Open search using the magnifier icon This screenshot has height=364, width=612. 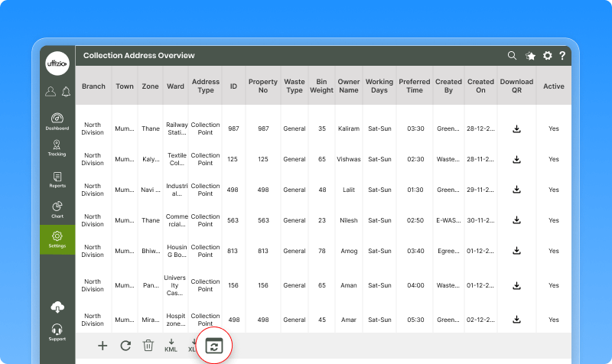[x=513, y=56]
